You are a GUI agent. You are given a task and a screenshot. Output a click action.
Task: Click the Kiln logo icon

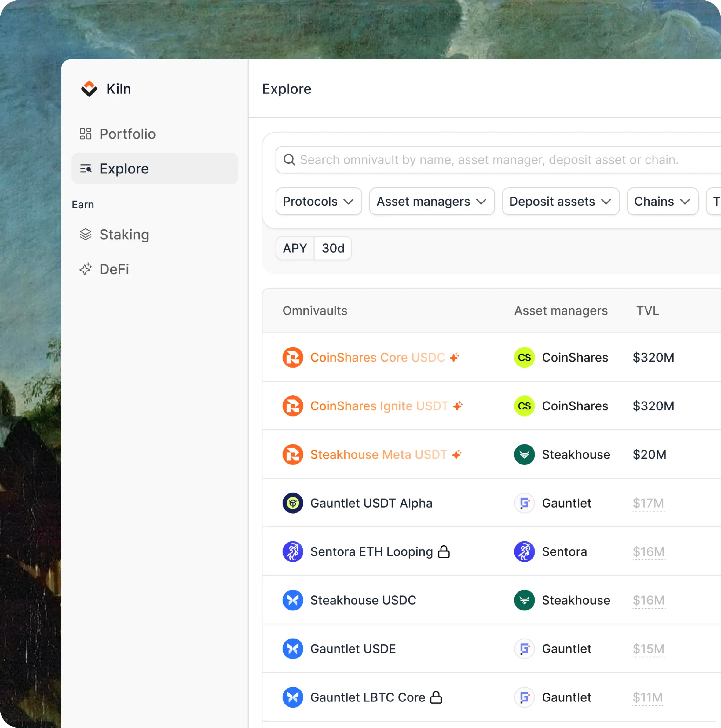[x=89, y=89]
